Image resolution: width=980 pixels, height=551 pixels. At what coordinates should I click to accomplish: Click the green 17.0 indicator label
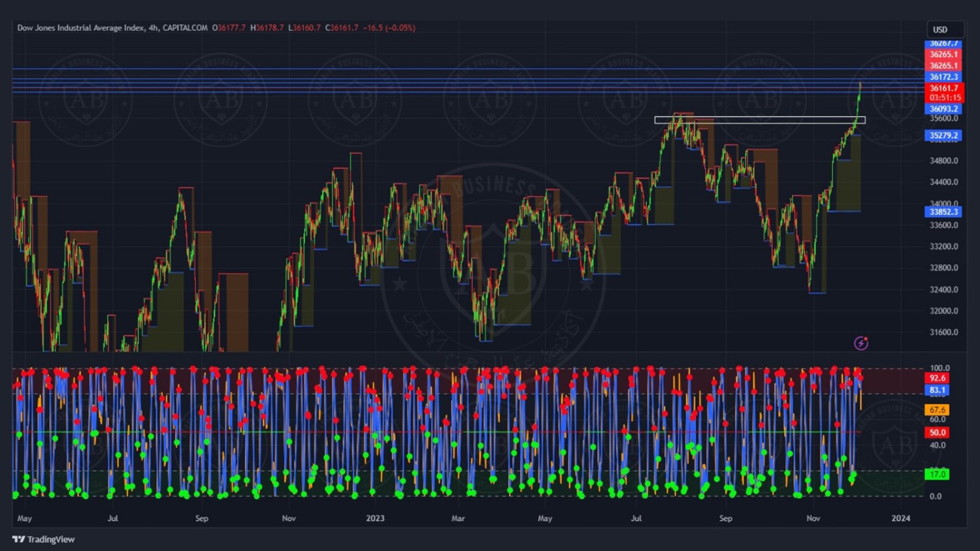(x=938, y=474)
